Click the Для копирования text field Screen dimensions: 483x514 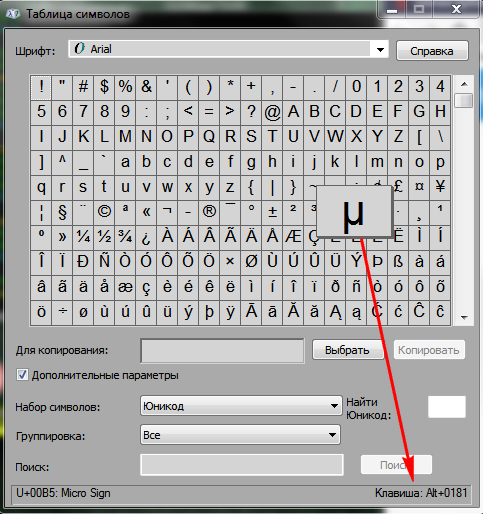(x=223, y=350)
